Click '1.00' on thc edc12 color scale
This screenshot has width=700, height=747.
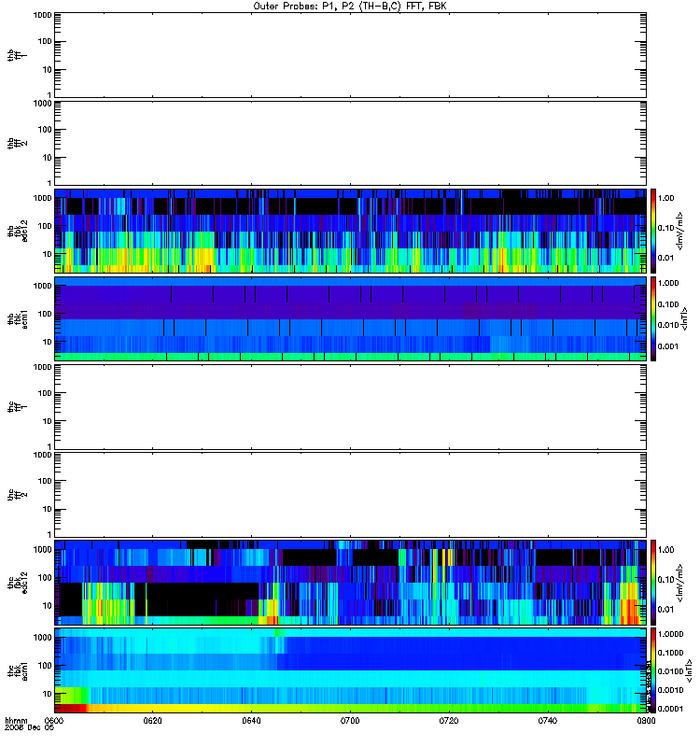click(x=665, y=550)
